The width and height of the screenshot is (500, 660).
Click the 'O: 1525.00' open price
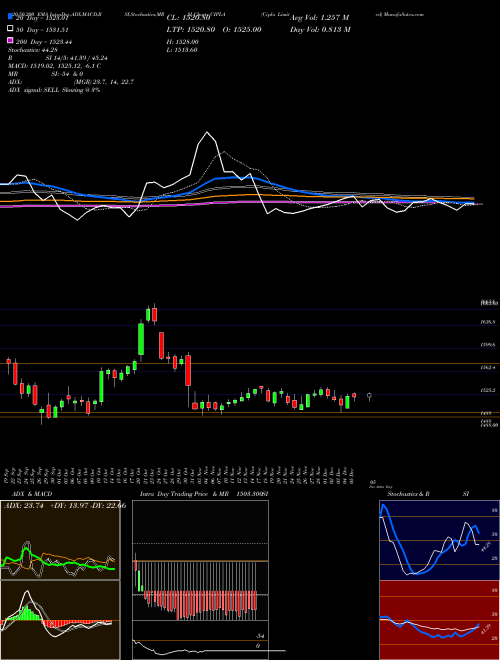pyautogui.click(x=242, y=29)
